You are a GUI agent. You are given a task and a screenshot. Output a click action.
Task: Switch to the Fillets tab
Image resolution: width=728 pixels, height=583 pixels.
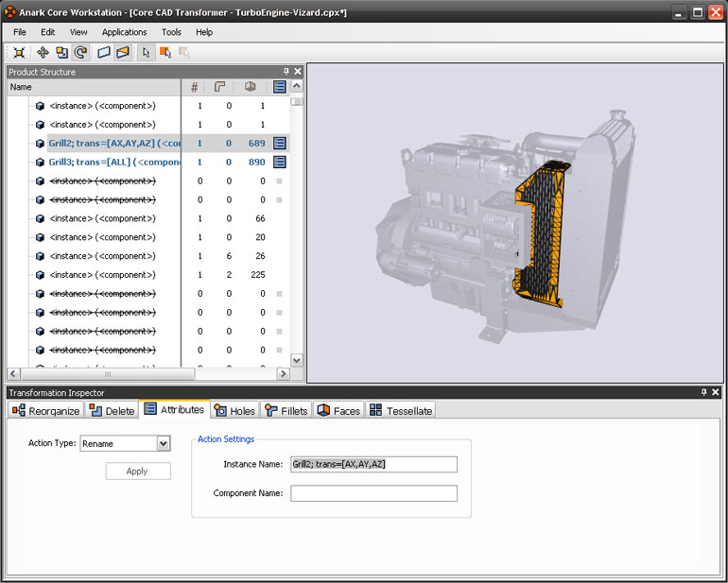click(x=286, y=410)
